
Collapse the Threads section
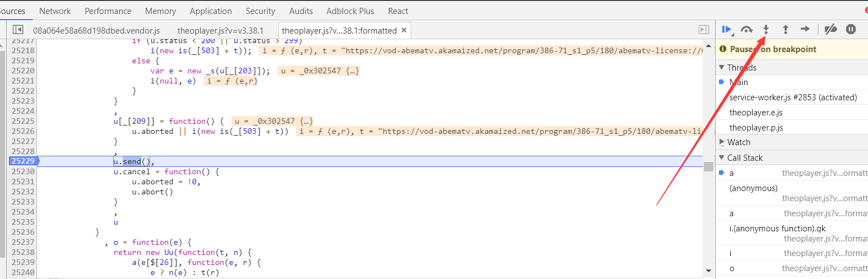click(x=722, y=67)
